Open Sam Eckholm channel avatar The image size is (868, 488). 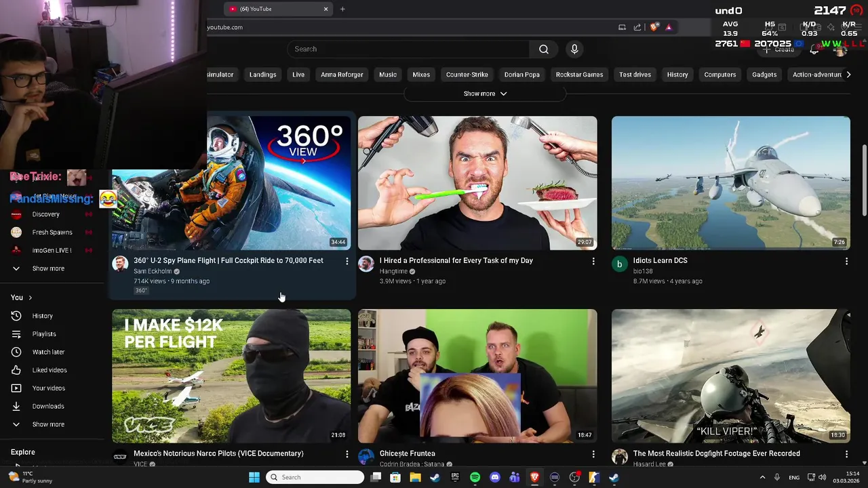click(x=120, y=264)
